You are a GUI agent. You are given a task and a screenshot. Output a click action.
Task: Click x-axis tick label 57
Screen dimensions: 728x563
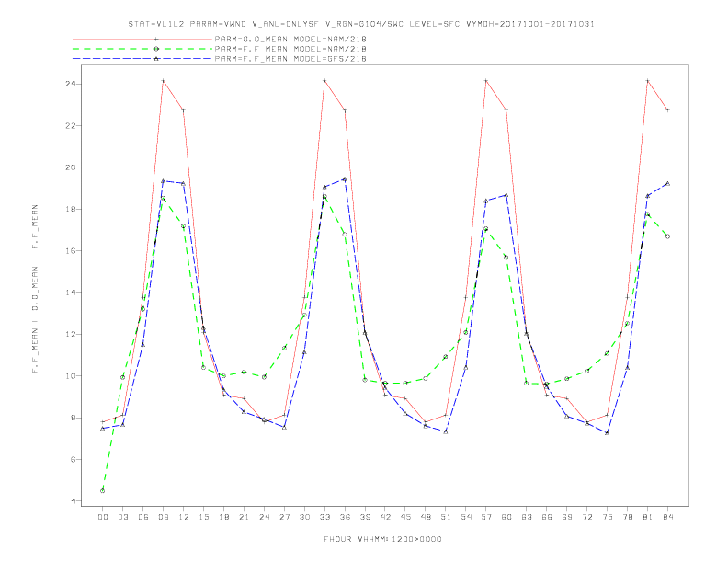[486, 517]
